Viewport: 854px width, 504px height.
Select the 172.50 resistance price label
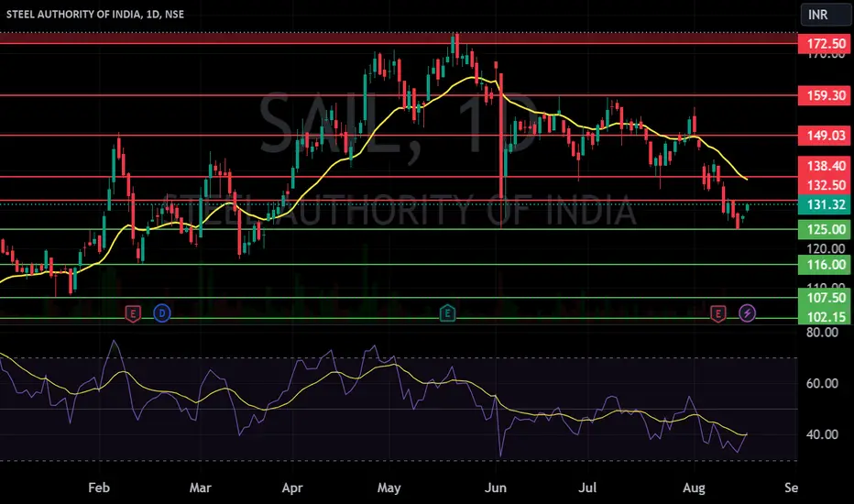[824, 44]
